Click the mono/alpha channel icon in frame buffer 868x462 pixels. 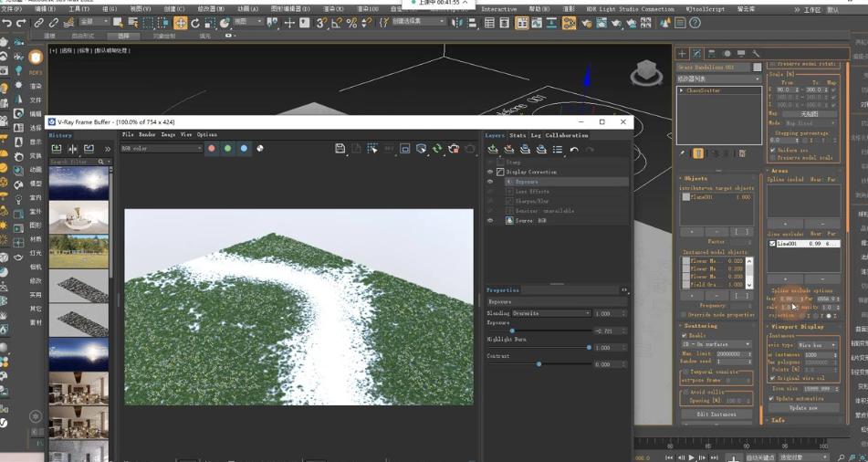click(260, 149)
